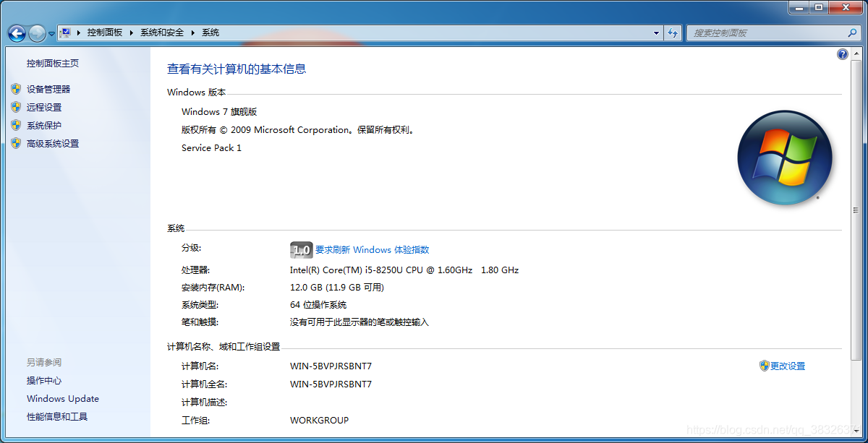The width and height of the screenshot is (868, 443).
Task: Click into the 搜索控制面板 search box
Action: coord(765,33)
